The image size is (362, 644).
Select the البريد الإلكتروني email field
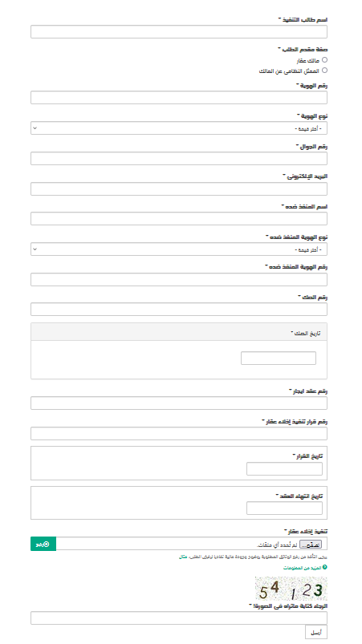[179, 189]
